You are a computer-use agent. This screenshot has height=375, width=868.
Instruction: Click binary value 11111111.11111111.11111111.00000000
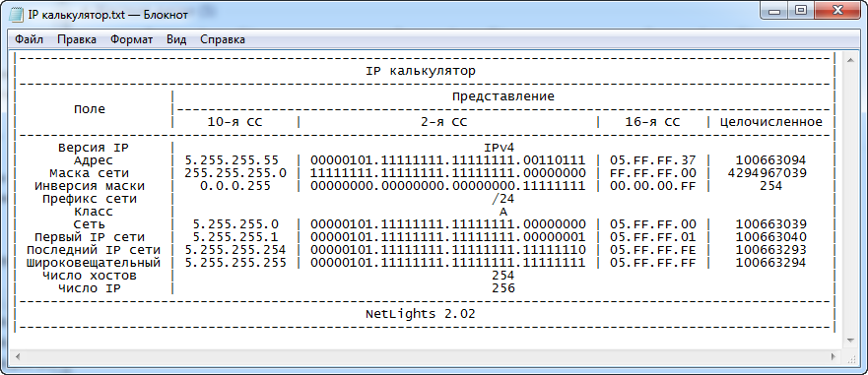[x=448, y=173]
